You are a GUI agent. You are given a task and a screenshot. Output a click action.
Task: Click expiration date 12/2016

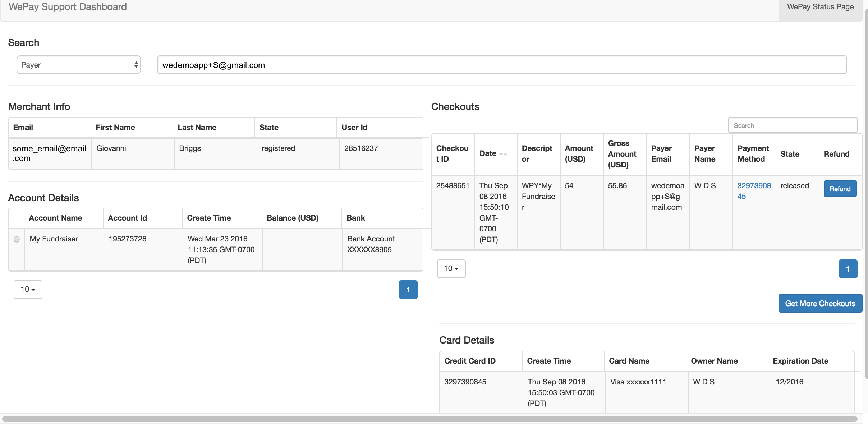(x=789, y=382)
